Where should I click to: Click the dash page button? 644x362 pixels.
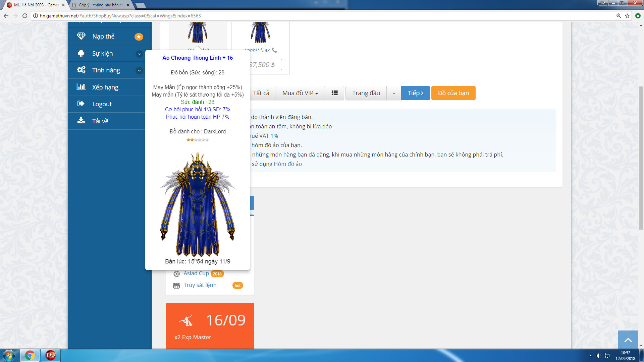coord(394,93)
